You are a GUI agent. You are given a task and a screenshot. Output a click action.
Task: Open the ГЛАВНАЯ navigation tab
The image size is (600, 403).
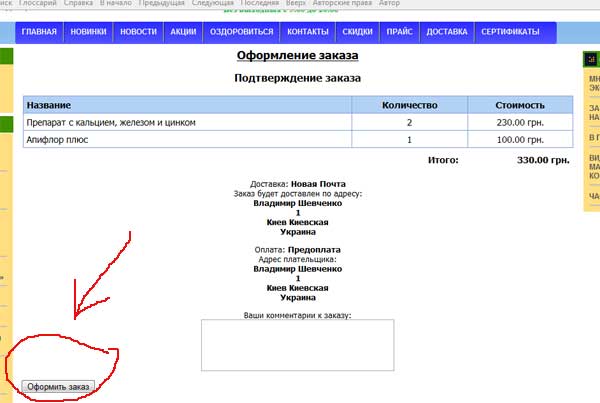point(39,32)
